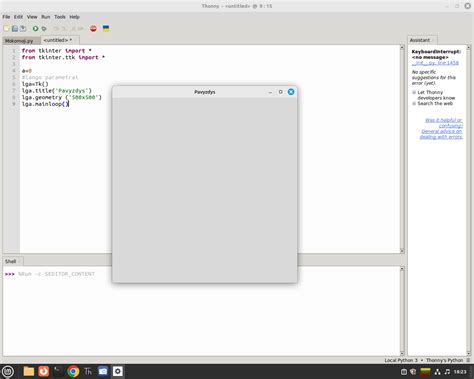Open the taskbar icon right of the screenshot tool
The image size is (474, 379).
118,371
